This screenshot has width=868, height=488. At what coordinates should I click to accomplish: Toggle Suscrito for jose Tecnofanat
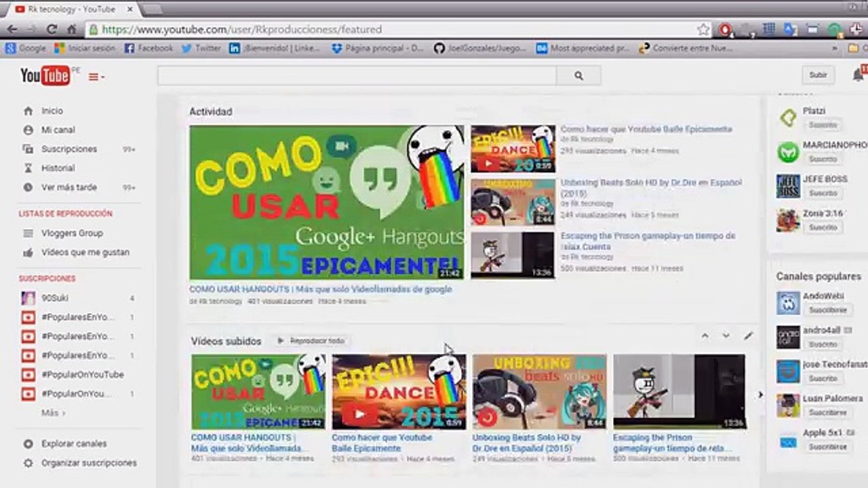point(823,378)
